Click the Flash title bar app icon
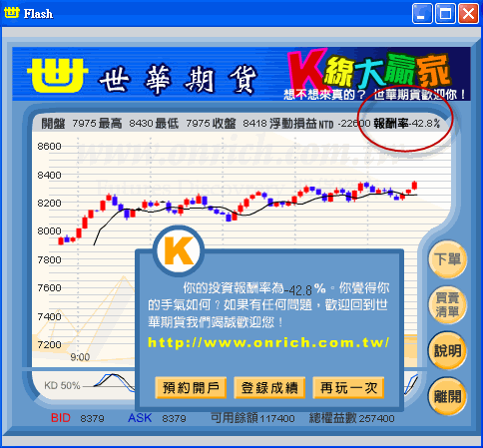Viewport: 483px width, 448px height. [x=12, y=13]
